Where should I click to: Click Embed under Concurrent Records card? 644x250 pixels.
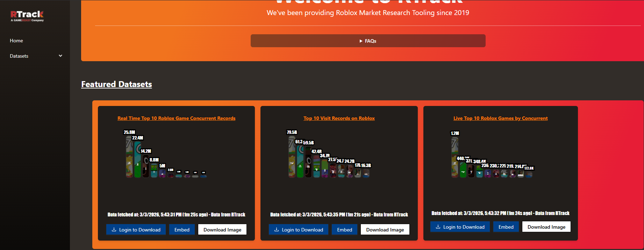pyautogui.click(x=182, y=230)
